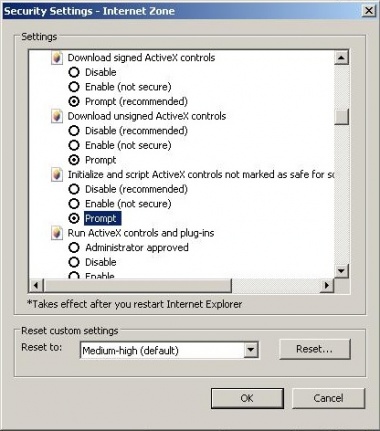Click the Cancel button
The image size is (380, 431).
click(328, 398)
